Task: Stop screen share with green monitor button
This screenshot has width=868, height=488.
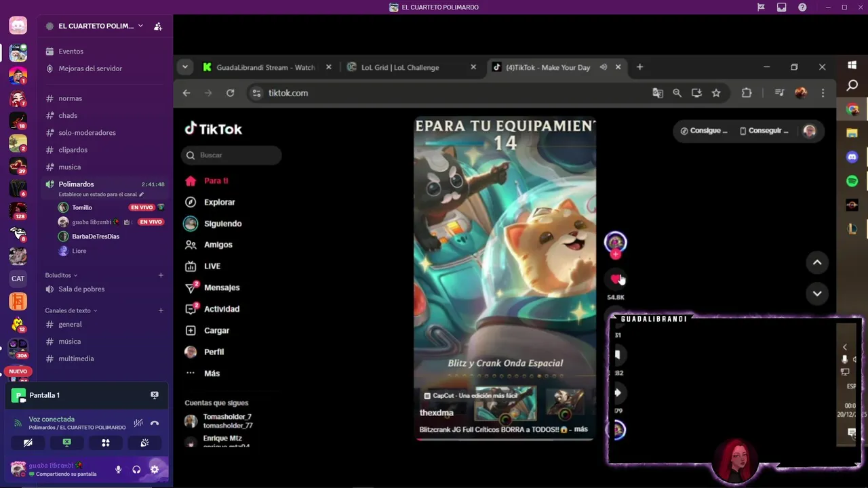Action: (66, 443)
